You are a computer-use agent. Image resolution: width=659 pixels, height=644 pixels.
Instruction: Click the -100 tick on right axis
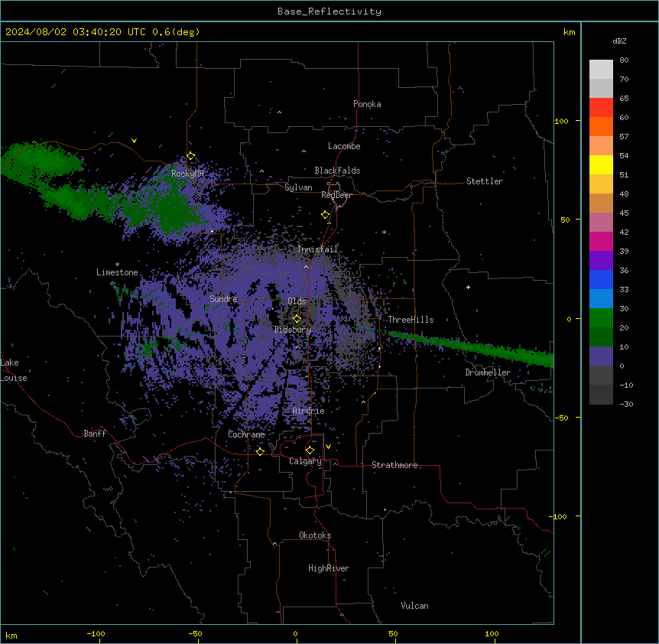click(x=559, y=516)
